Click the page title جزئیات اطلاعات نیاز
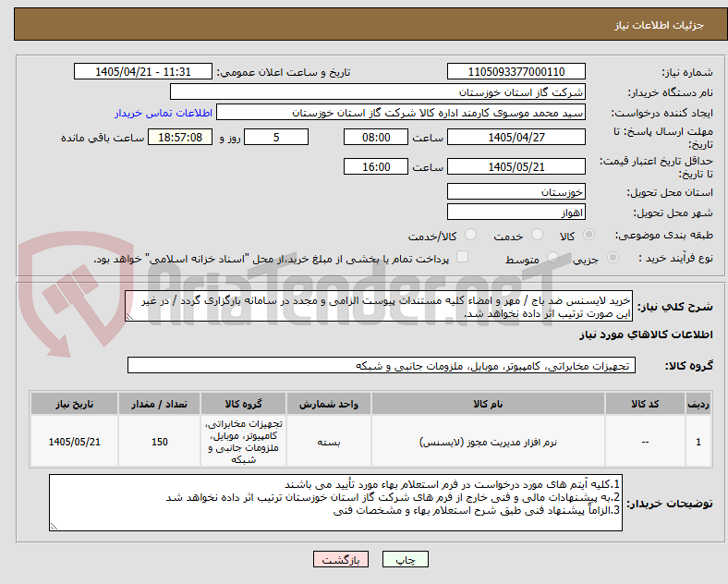Viewport: 728px width, 584px height. 660,25
